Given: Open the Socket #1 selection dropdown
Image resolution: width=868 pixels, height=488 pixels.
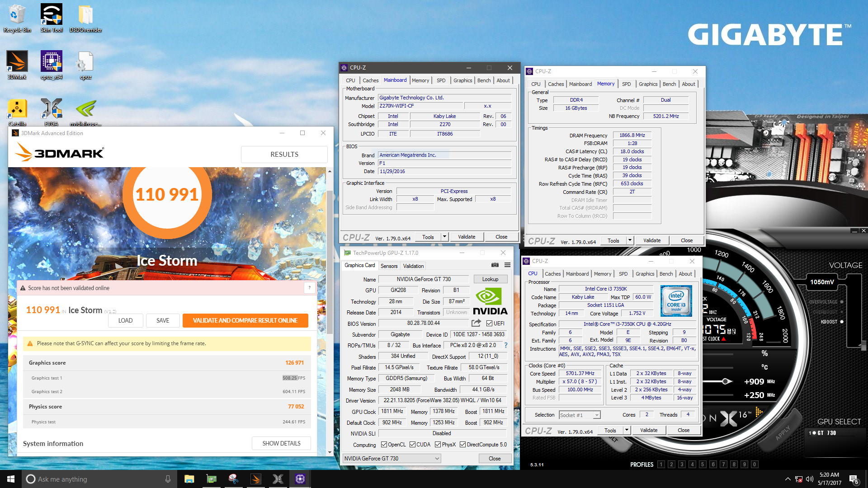Looking at the screenshot, I should pos(580,415).
